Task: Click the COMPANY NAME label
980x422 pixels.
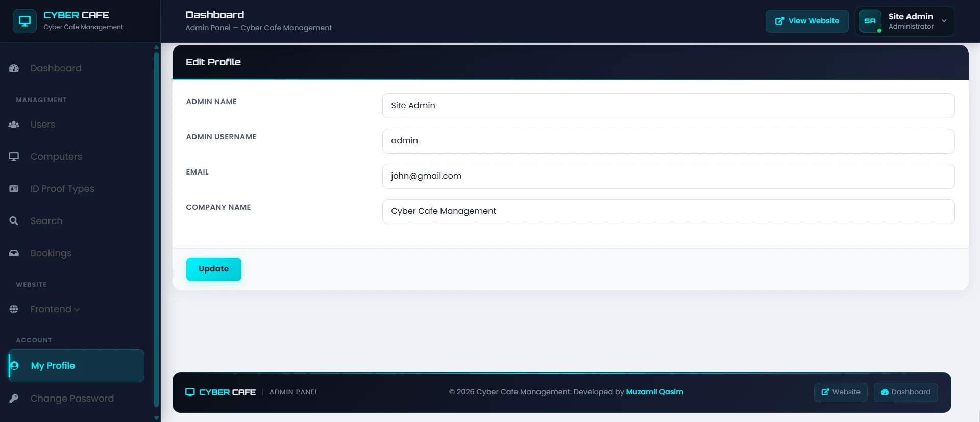Action: [218, 207]
